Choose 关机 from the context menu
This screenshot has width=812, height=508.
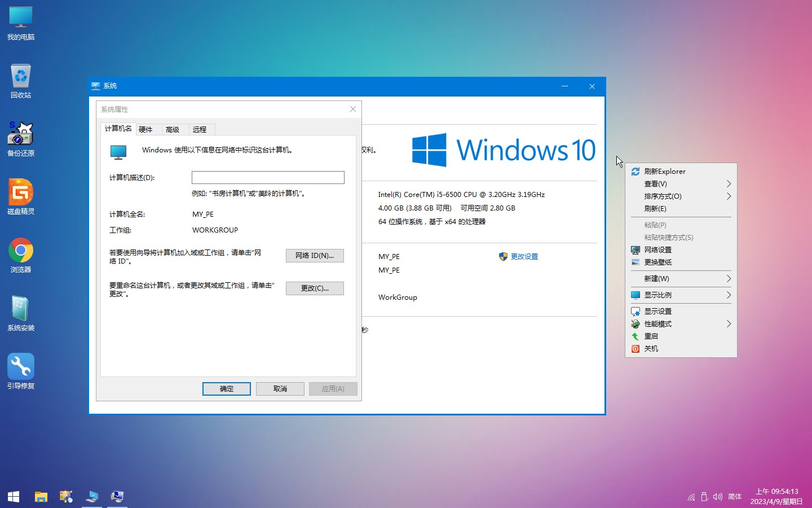pyautogui.click(x=681, y=349)
